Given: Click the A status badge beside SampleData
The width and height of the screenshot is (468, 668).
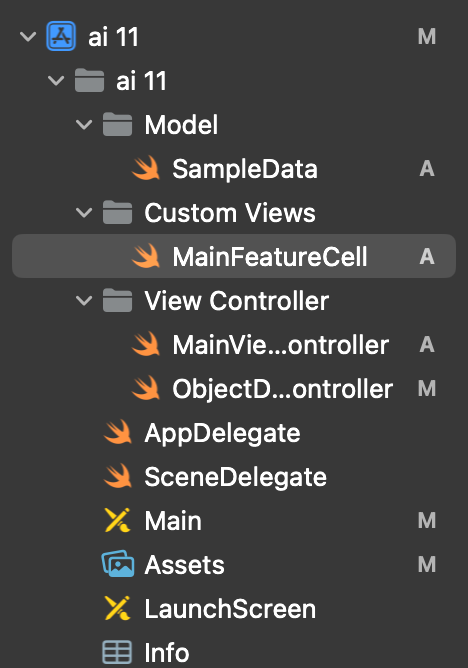Looking at the screenshot, I should (427, 169).
